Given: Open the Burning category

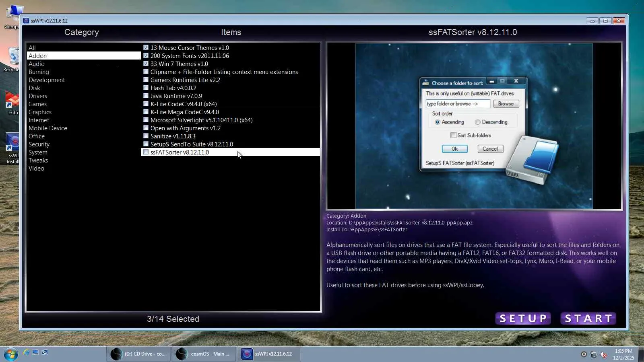Looking at the screenshot, I should (x=84, y=72).
